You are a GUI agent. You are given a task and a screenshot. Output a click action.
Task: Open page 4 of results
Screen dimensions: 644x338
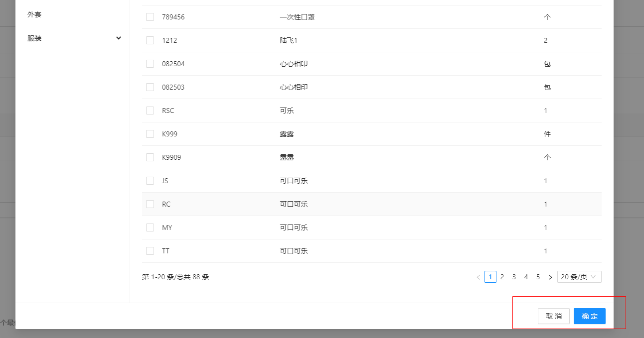pos(526,277)
